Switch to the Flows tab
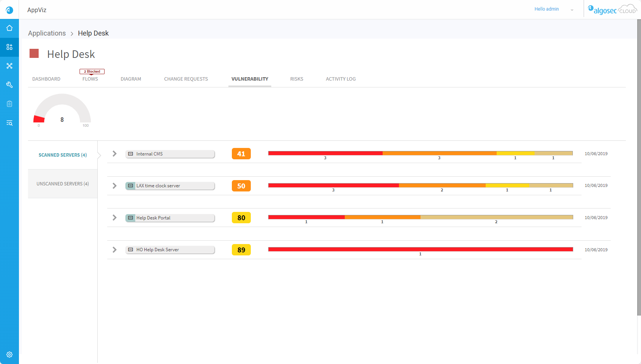The width and height of the screenshot is (641, 364). click(x=90, y=79)
